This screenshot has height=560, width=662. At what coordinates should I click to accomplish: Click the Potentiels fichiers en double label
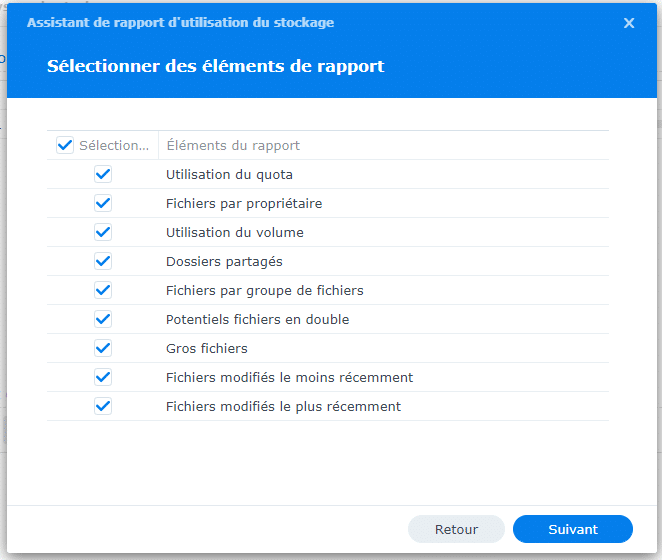[257, 319]
